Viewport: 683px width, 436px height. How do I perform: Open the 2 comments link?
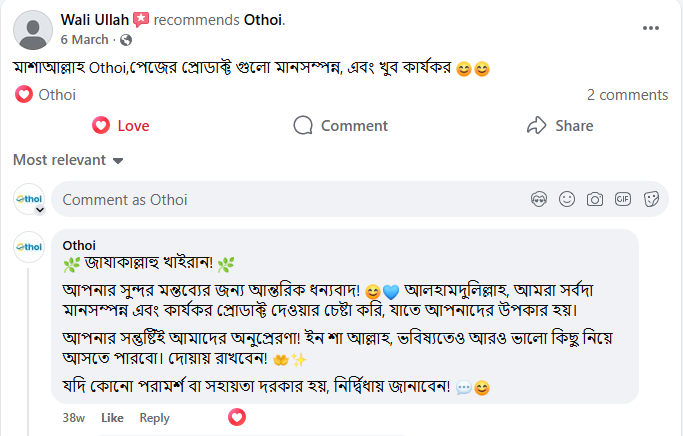coord(627,95)
